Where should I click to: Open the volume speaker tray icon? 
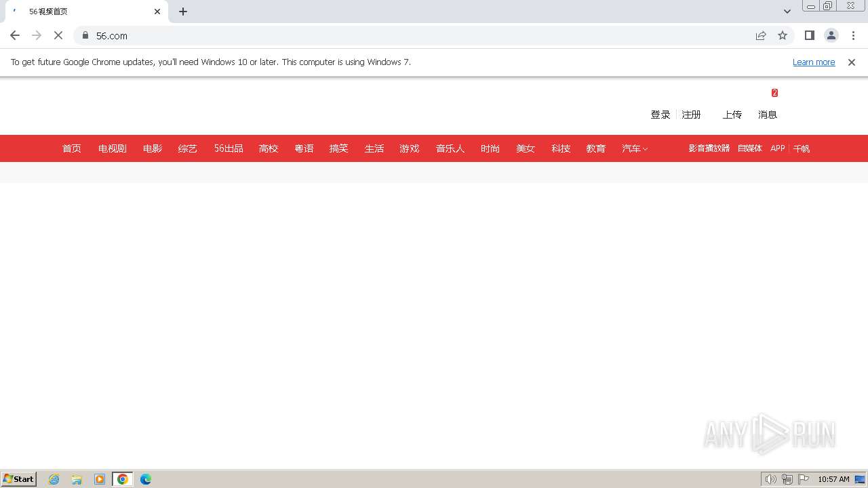[771, 479]
